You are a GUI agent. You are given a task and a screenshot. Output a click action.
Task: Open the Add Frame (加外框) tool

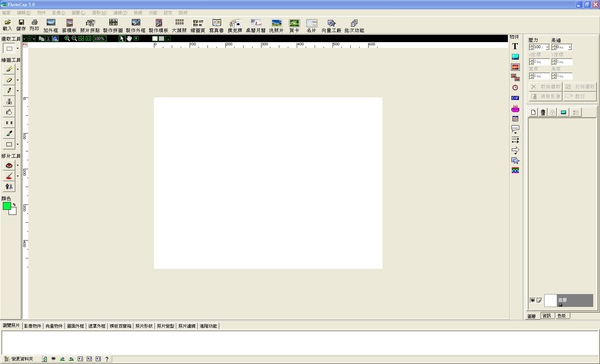click(x=51, y=26)
